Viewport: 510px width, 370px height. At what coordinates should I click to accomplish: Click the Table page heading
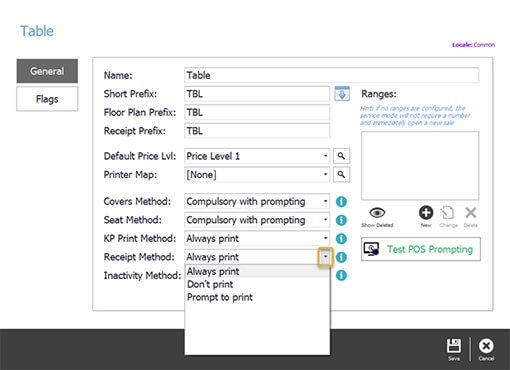tap(37, 31)
